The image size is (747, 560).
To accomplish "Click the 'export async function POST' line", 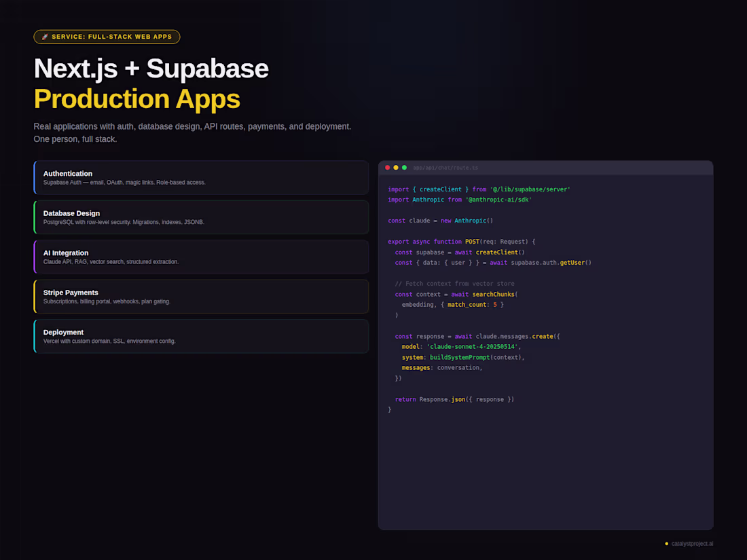I will [462, 242].
